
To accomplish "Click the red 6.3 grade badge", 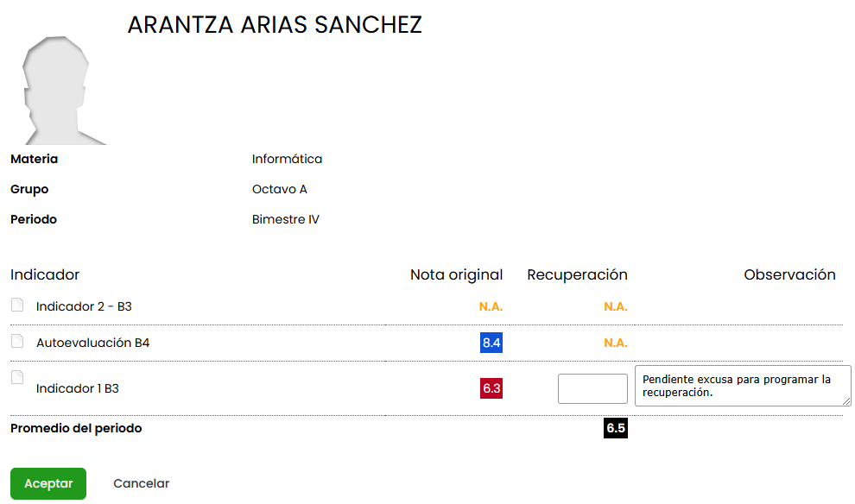I will (491, 388).
